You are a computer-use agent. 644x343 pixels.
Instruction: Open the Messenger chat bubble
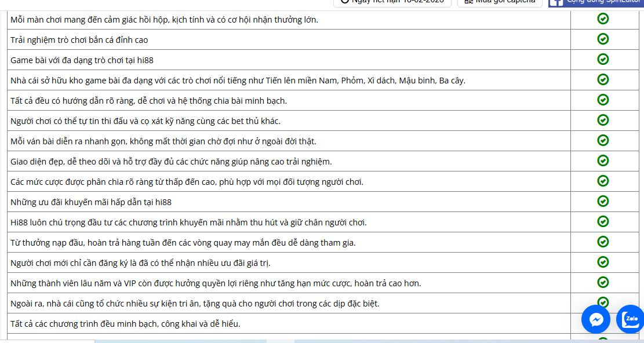click(596, 319)
